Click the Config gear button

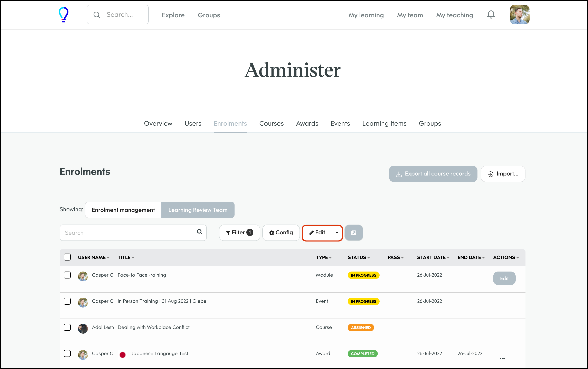281,233
